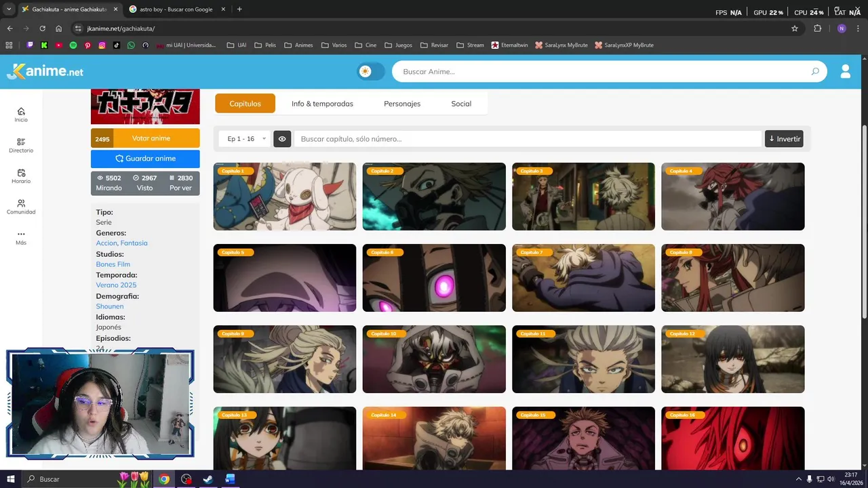This screenshot has width=868, height=488.
Task: Open the Kick bookmark icon
Action: (x=44, y=45)
